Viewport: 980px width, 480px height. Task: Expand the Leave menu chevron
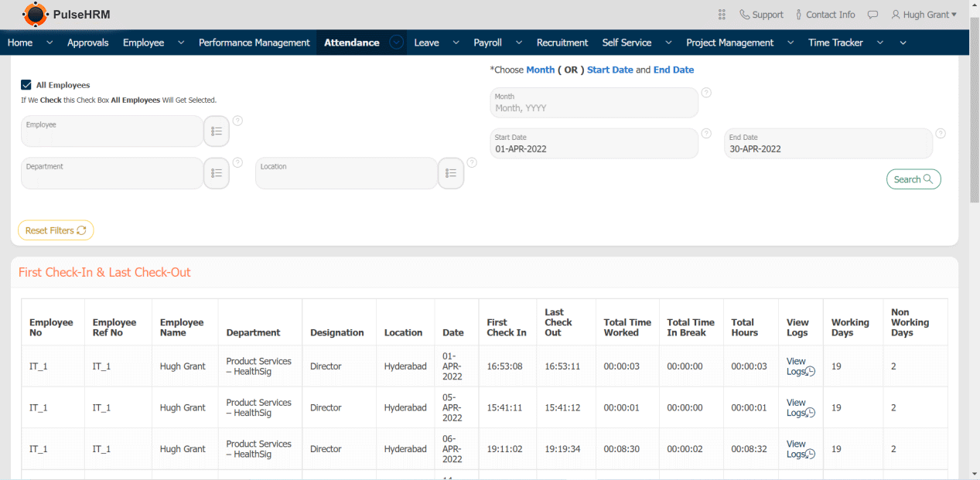tap(456, 43)
